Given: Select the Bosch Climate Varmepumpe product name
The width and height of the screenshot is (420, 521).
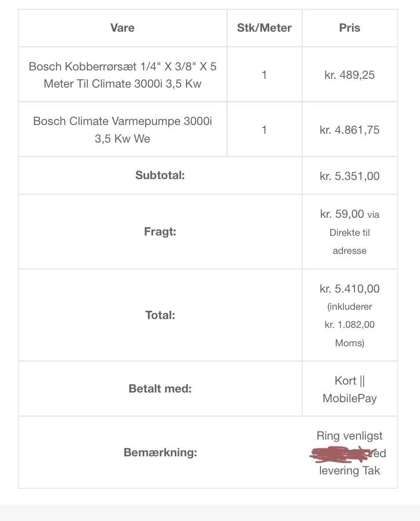Looking at the screenshot, I should point(122,130).
